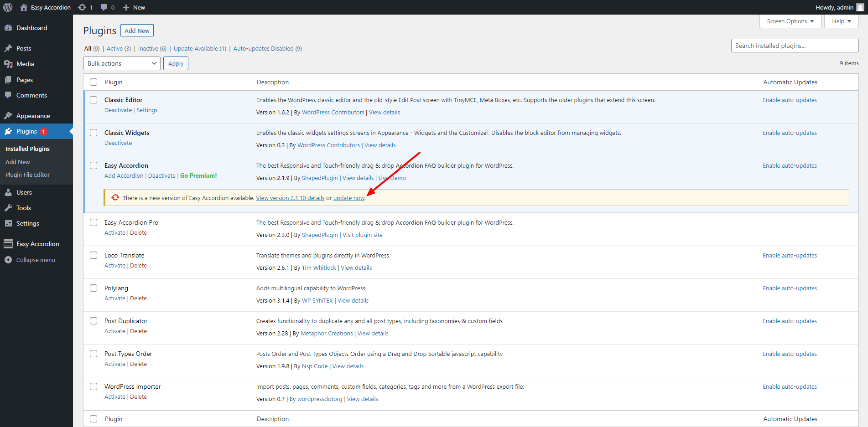The width and height of the screenshot is (868, 427).
Task: Click the Search installed plugins field
Action: (795, 46)
